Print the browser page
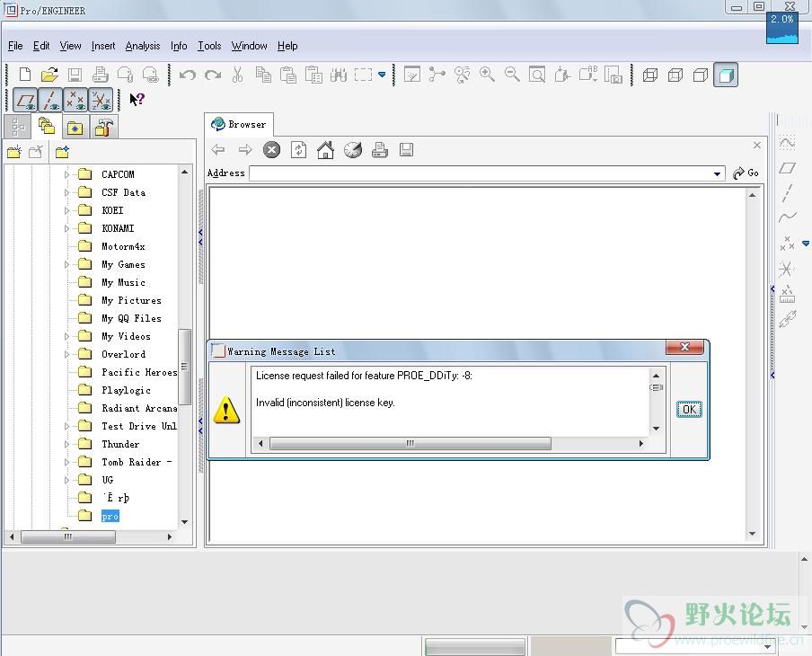 [x=380, y=150]
